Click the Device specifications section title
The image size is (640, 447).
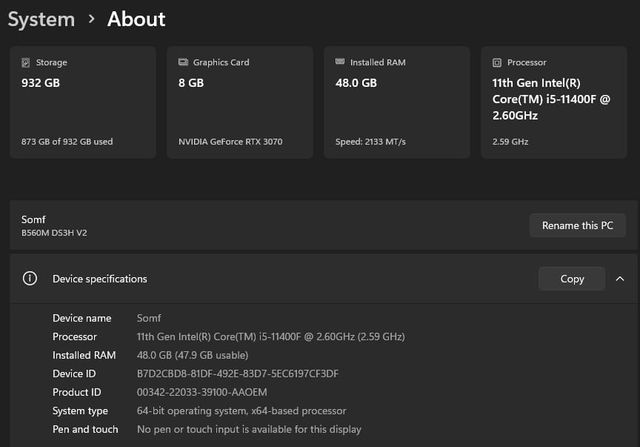pyautogui.click(x=99, y=279)
